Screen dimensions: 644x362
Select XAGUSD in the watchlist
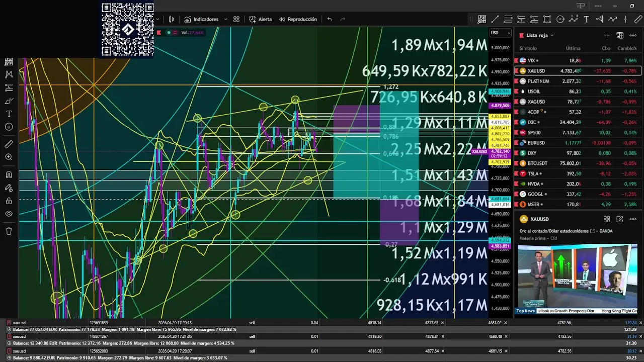(x=578, y=102)
